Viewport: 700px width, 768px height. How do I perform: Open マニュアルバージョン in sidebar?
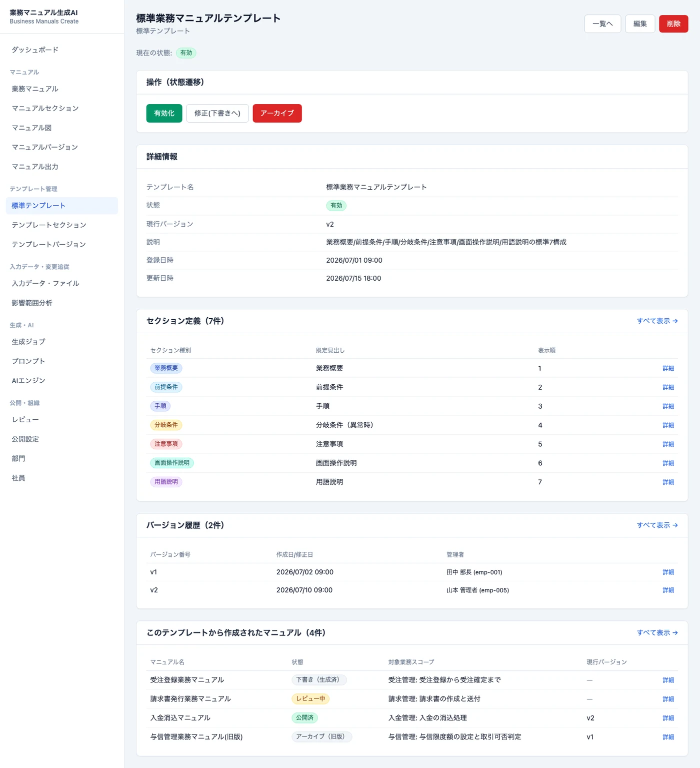(62, 148)
